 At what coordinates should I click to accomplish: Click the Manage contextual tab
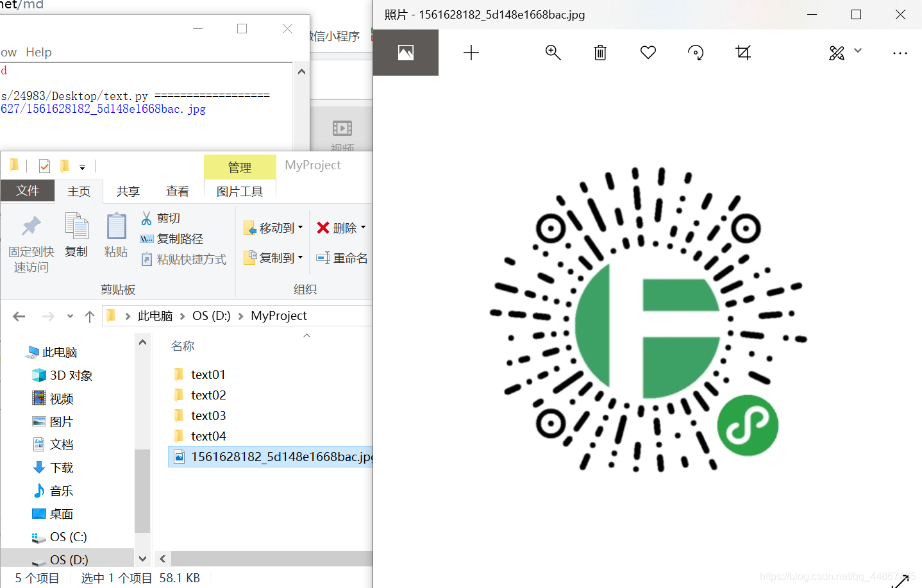pos(240,167)
